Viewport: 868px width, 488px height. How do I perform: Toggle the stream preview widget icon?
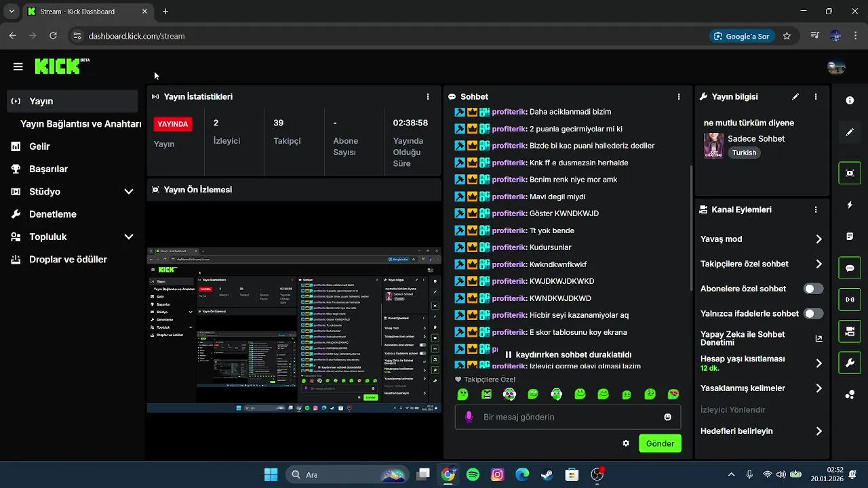(850, 173)
